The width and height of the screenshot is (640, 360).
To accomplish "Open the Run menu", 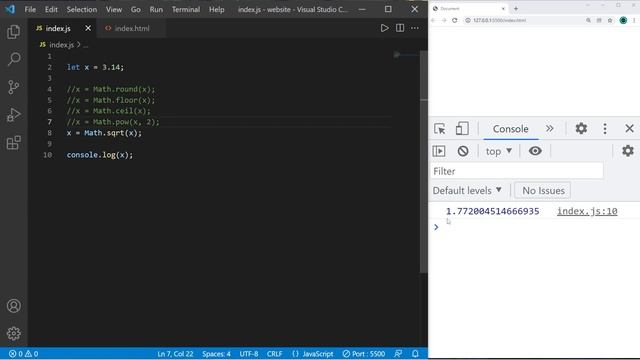I will (x=156, y=9).
